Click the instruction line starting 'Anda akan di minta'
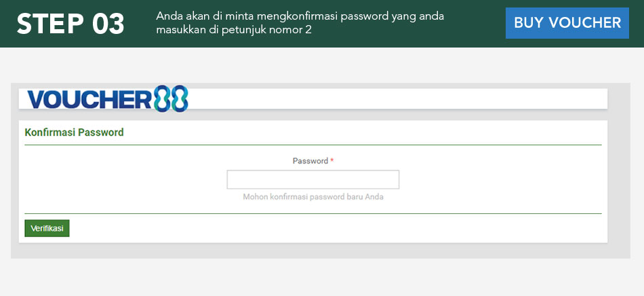 [x=300, y=16]
